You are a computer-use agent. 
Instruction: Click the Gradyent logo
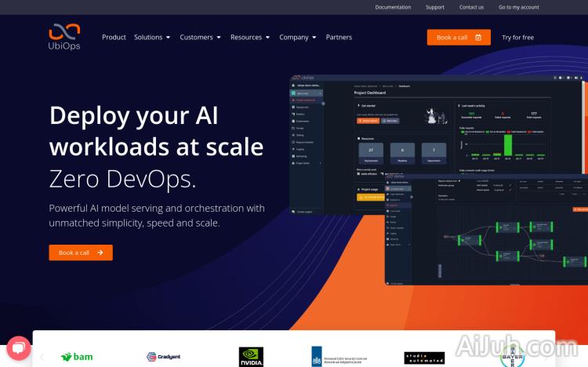pyautogui.click(x=164, y=357)
